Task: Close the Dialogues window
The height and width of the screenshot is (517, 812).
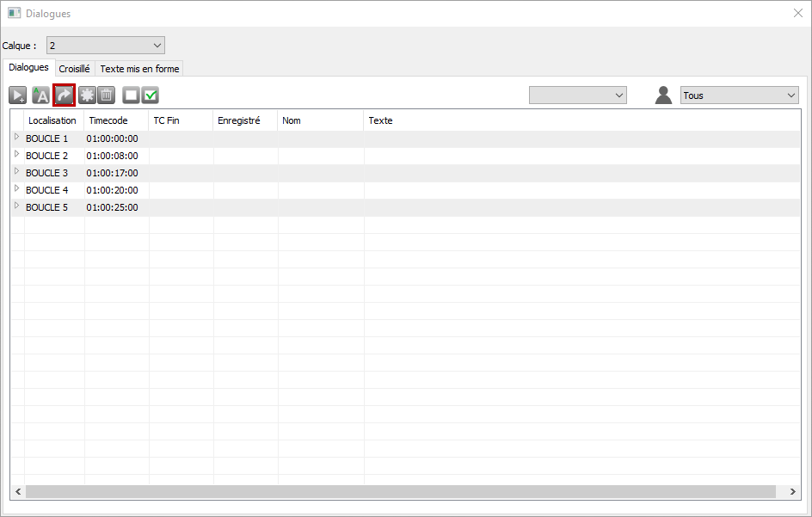Action: point(798,13)
